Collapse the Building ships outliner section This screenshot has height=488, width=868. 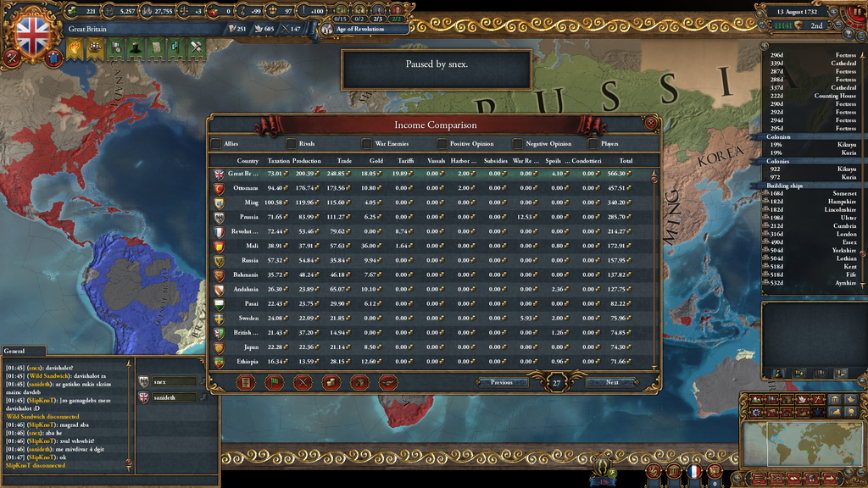click(784, 186)
